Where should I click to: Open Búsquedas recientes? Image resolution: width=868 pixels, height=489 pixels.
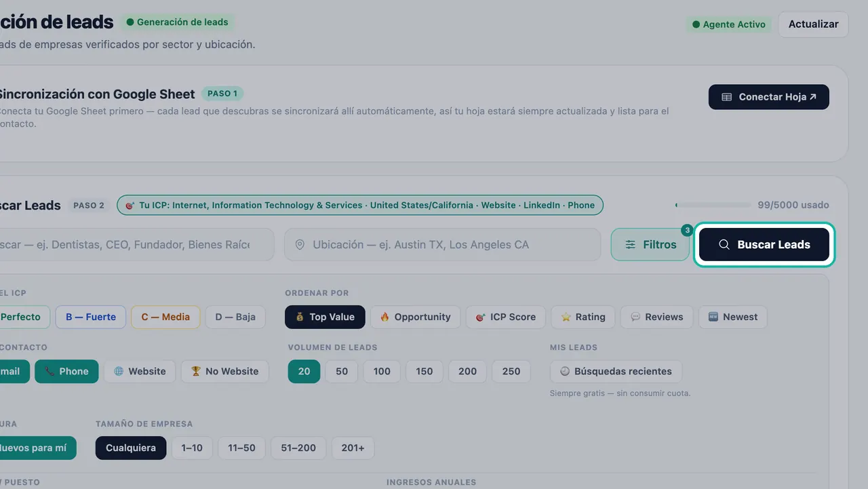point(616,371)
